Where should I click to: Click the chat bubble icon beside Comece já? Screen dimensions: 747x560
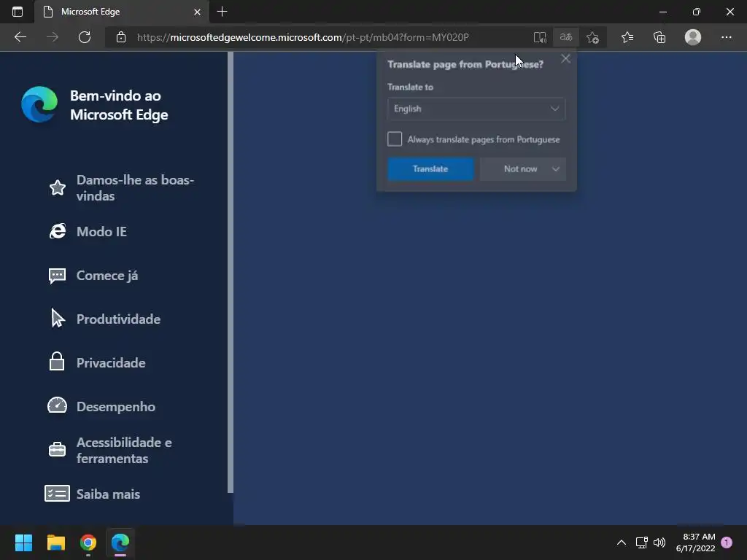coord(57,275)
